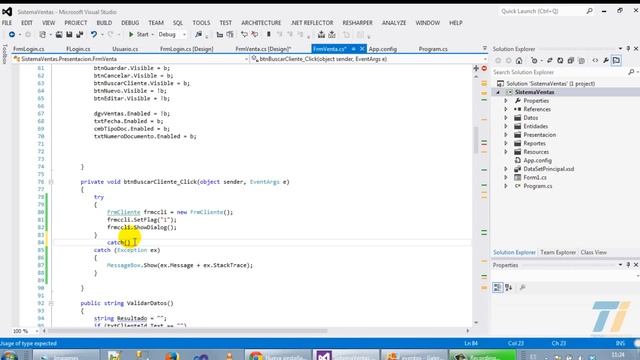This screenshot has height=360, width=640.
Task: Expand the Entidades folder
Action: tap(506, 127)
